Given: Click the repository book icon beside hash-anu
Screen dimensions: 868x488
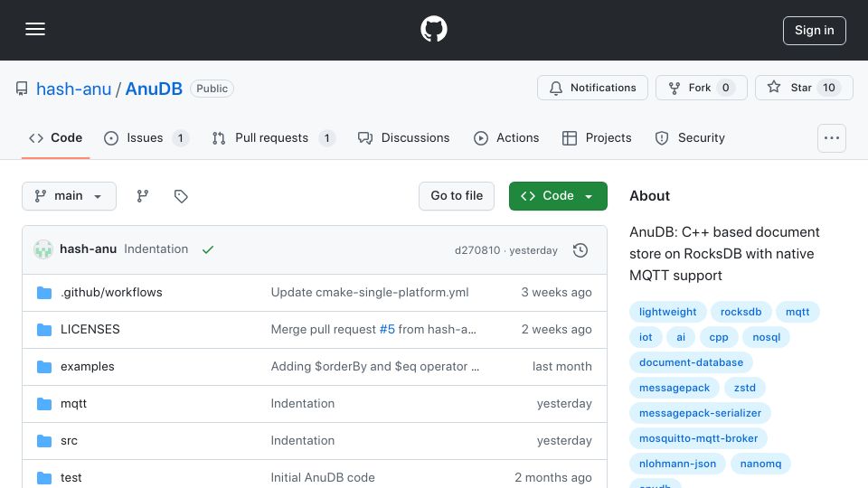Looking at the screenshot, I should tap(22, 89).
